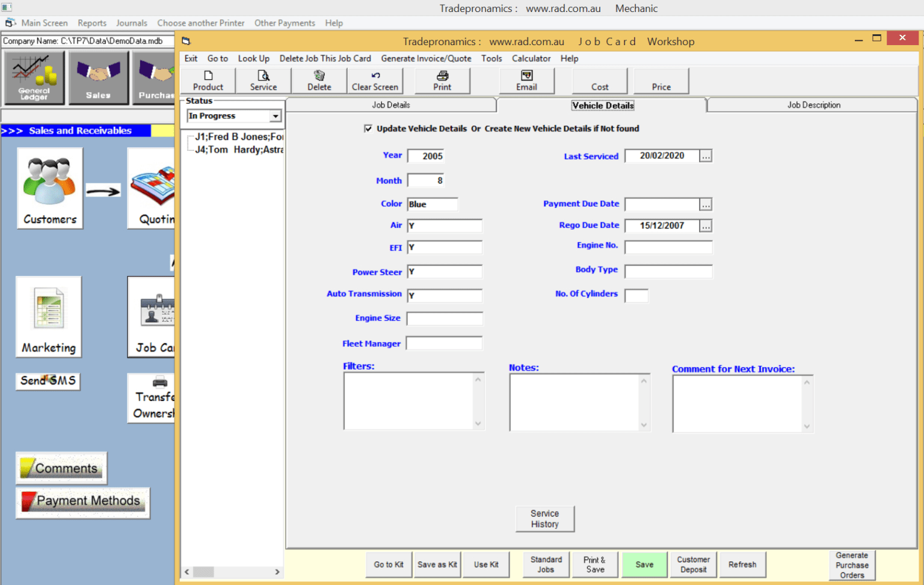Image resolution: width=924 pixels, height=585 pixels.
Task: Open the Customers module icon
Action: point(49,188)
